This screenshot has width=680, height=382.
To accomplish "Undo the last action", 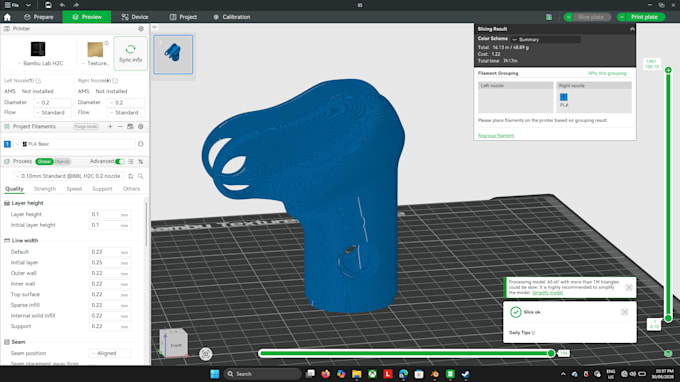I will tap(62, 5).
